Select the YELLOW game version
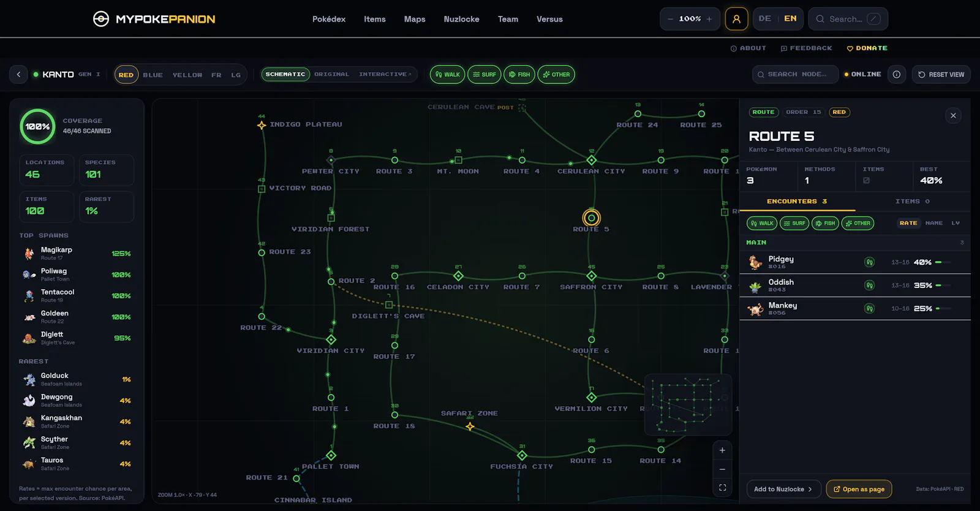Viewport: 980px width, 511px height. [187, 75]
